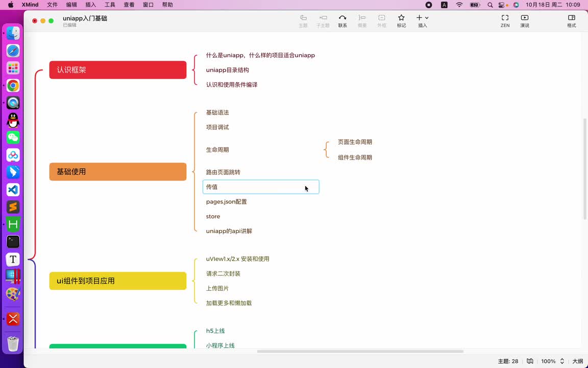The height and width of the screenshot is (368, 588).
Task: Open the Trash in the Dock
Action: (x=13, y=343)
